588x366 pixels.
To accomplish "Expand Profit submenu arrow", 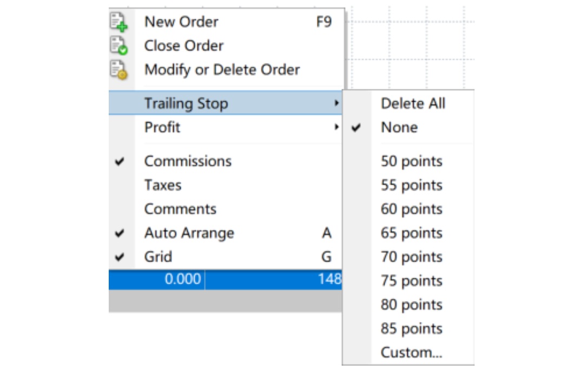I will click(x=336, y=127).
